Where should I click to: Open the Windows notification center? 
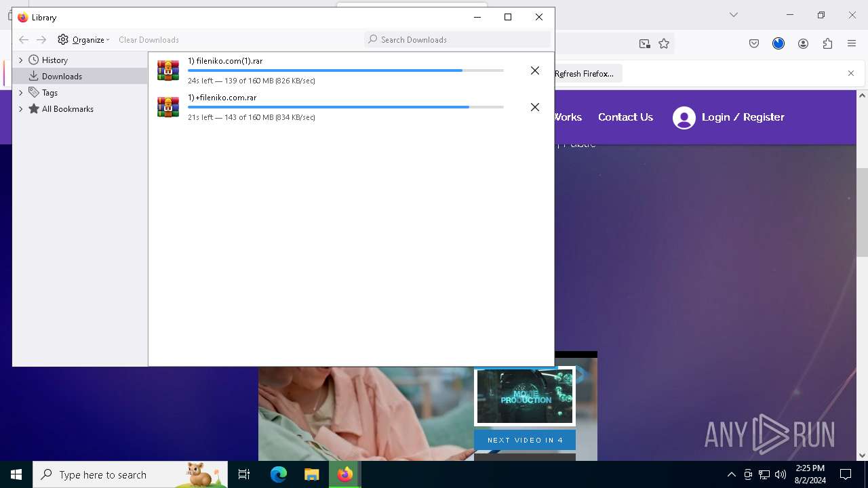pyautogui.click(x=846, y=474)
